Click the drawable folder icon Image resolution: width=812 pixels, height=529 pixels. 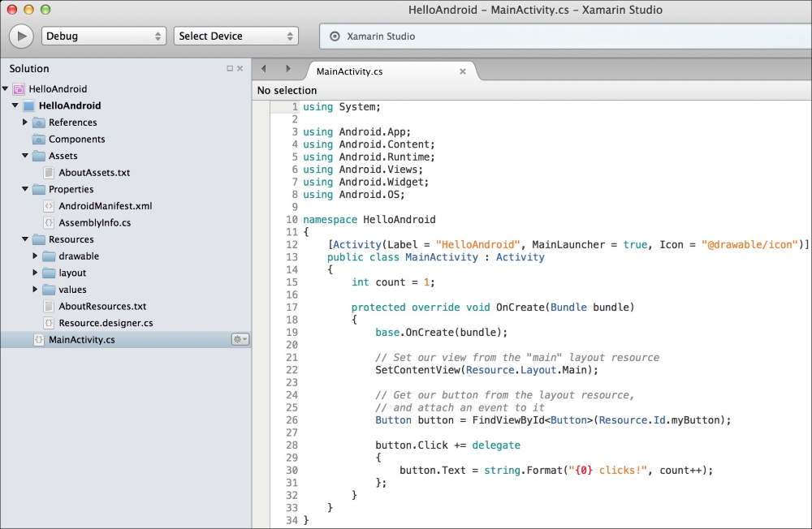(x=49, y=256)
